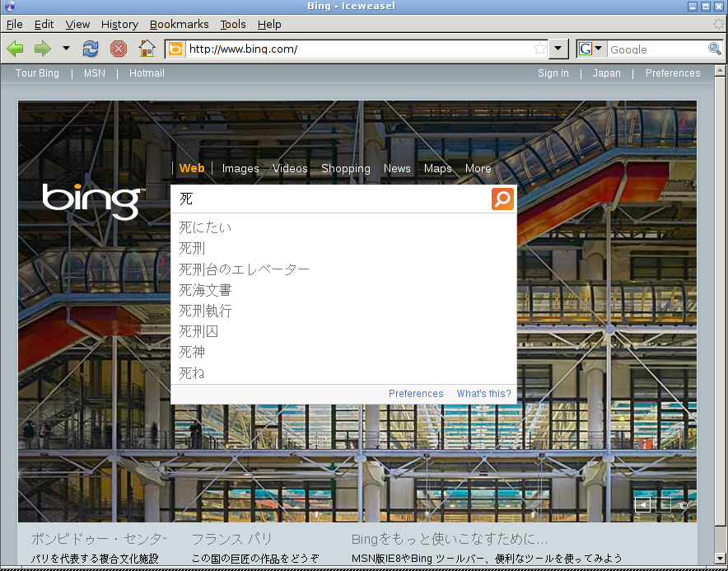Click the ポンピドゥー・センター heading link

pyautogui.click(x=99, y=539)
